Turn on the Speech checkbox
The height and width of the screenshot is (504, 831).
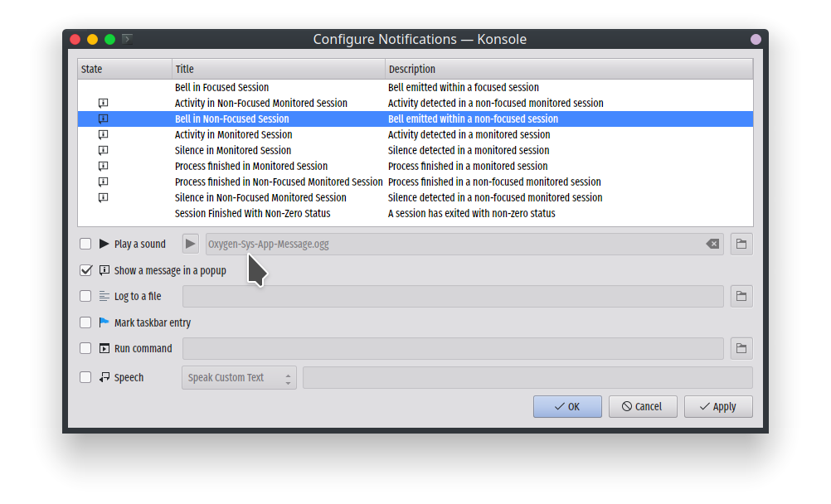coord(85,377)
